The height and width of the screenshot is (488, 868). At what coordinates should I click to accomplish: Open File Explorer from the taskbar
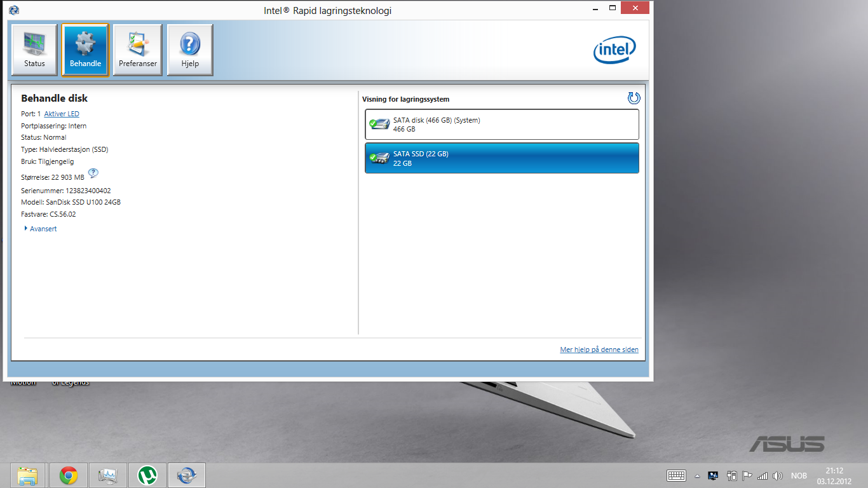pyautogui.click(x=27, y=475)
